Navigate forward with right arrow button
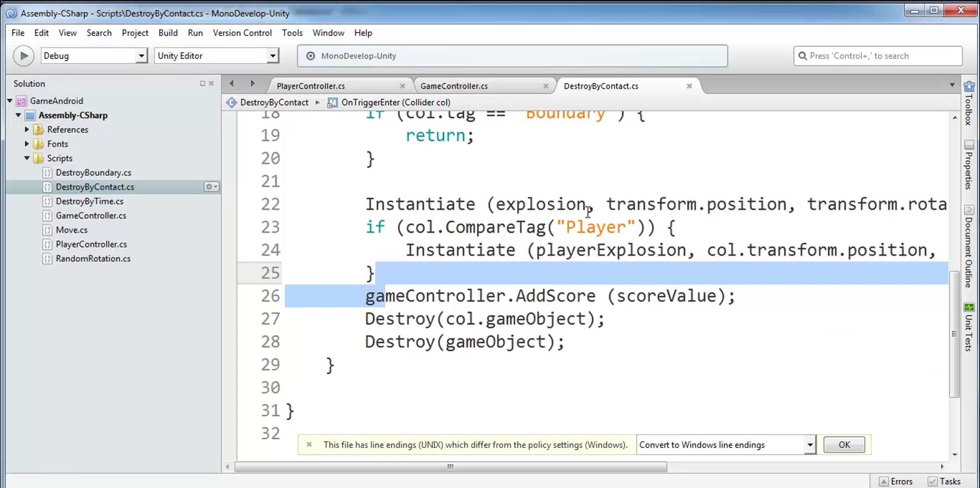 coord(252,84)
